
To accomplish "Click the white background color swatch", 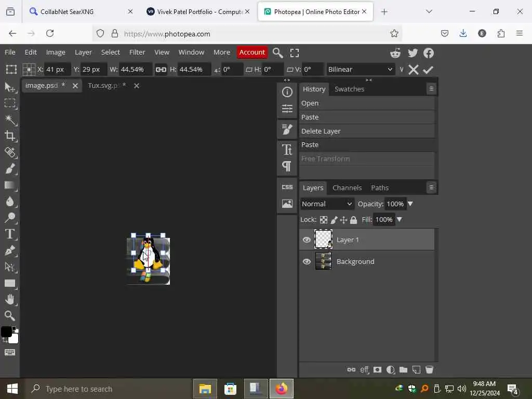I will pyautogui.click(x=14, y=338).
